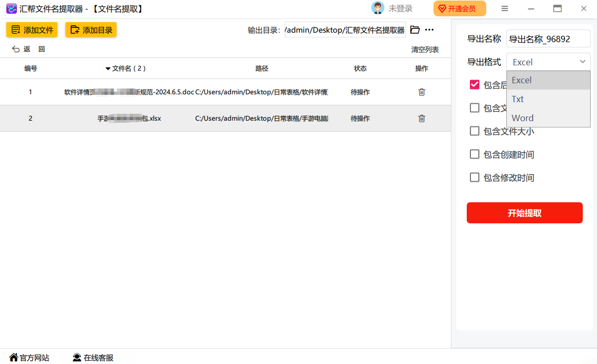Delete the xlsx file in row 2

(x=421, y=119)
